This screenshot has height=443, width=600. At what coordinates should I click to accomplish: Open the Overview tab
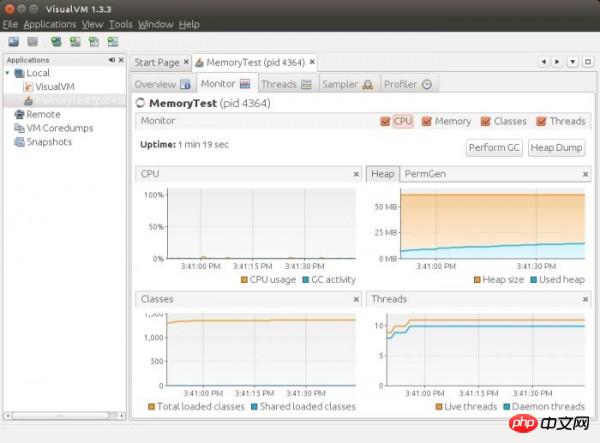tap(163, 84)
